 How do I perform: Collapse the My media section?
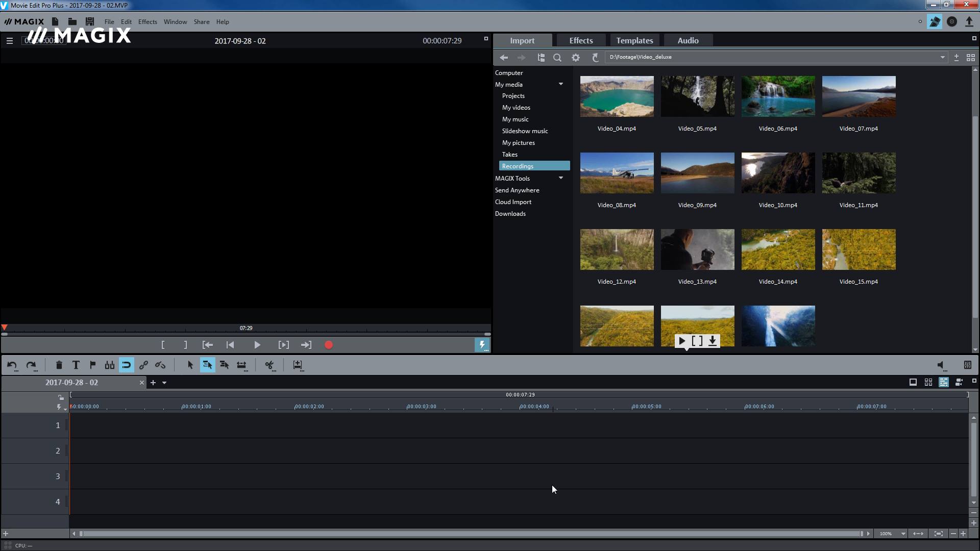coord(560,84)
